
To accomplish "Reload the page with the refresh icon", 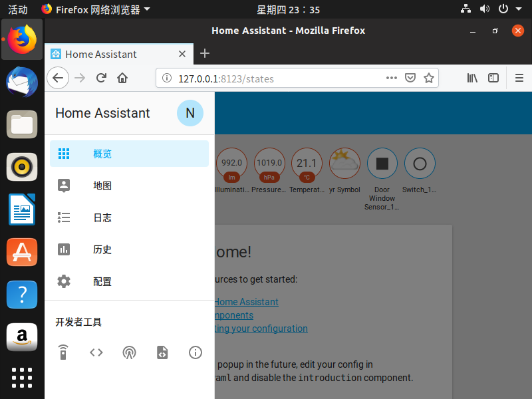I will [x=101, y=78].
